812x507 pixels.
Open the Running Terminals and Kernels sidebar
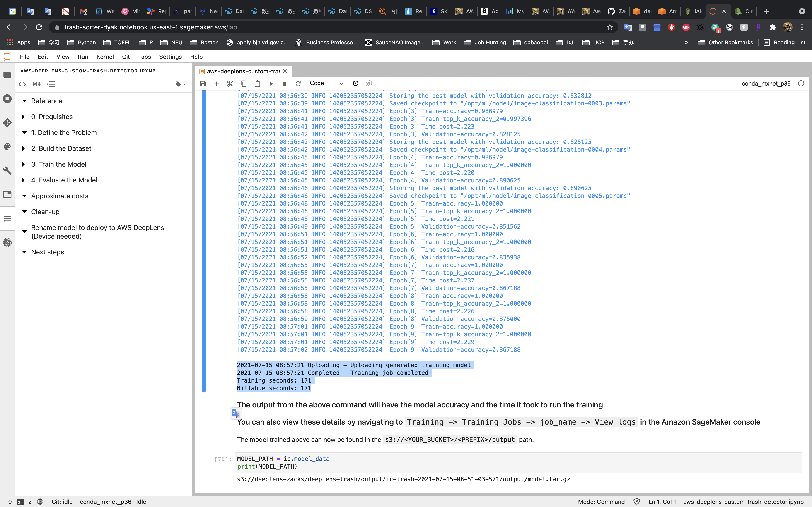[7, 99]
